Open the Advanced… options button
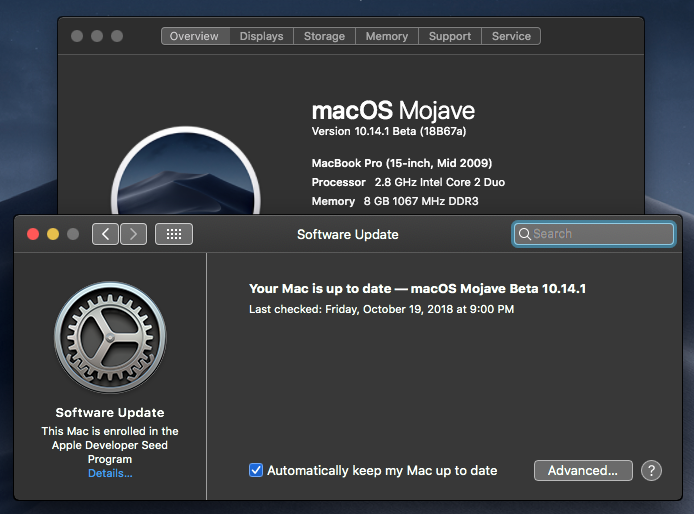This screenshot has height=514, width=694. coord(583,470)
